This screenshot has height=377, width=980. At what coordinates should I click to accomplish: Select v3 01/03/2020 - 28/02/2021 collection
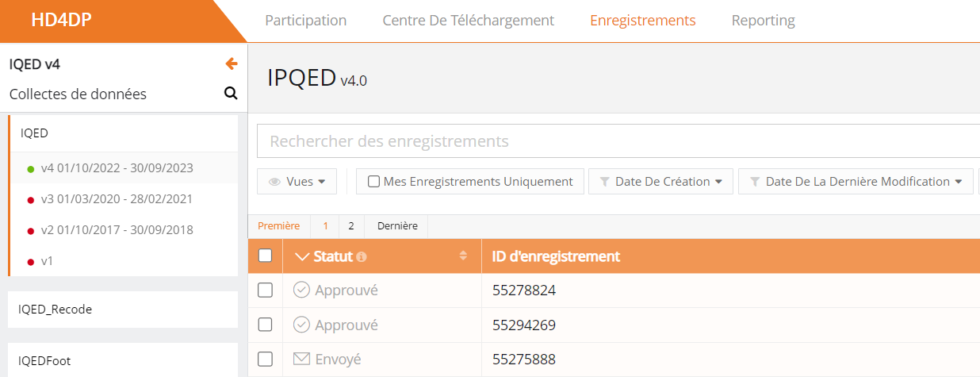[x=117, y=199]
